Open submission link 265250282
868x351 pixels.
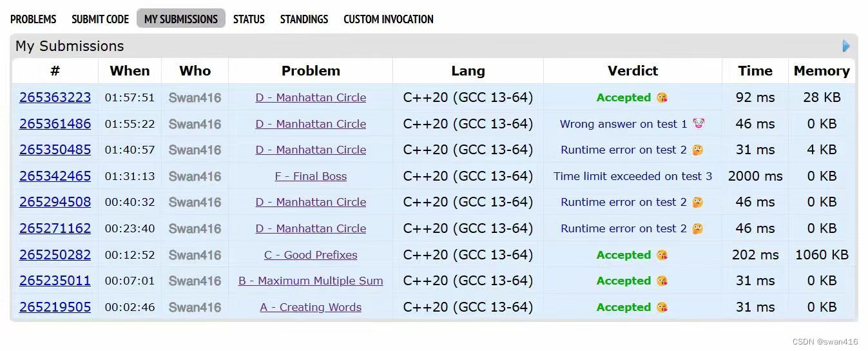pyautogui.click(x=55, y=255)
